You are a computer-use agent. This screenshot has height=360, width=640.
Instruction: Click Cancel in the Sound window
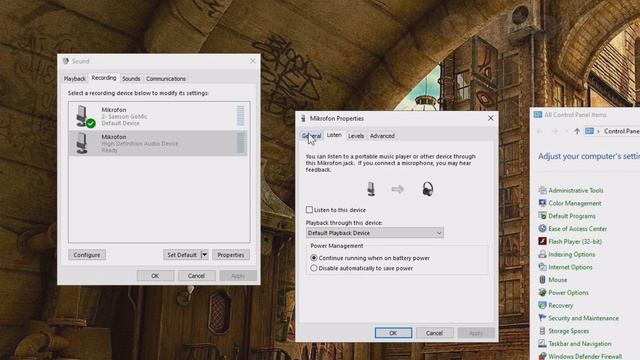click(x=196, y=276)
